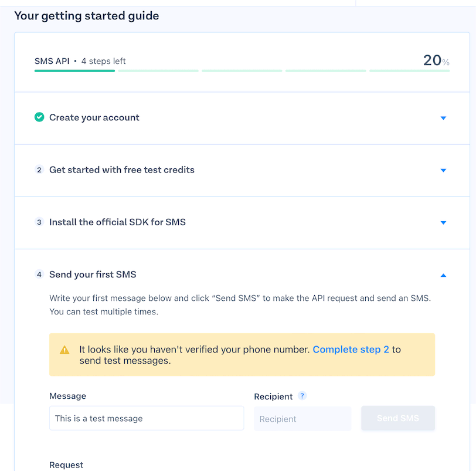
Task: Click the Your getting started guide heading
Action: (x=87, y=16)
